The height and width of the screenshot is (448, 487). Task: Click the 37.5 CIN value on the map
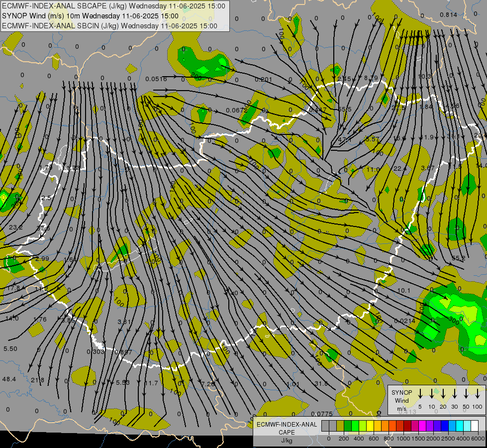click(43, 228)
